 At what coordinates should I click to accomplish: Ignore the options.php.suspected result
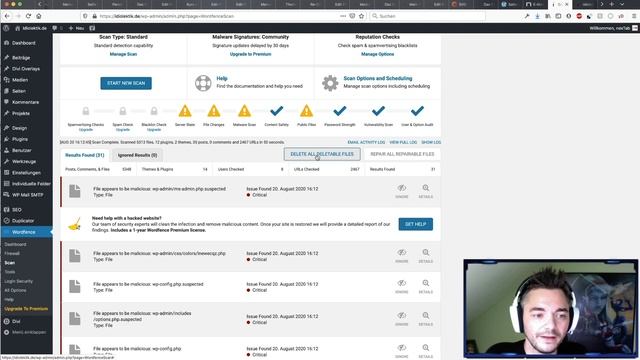[x=402, y=318]
